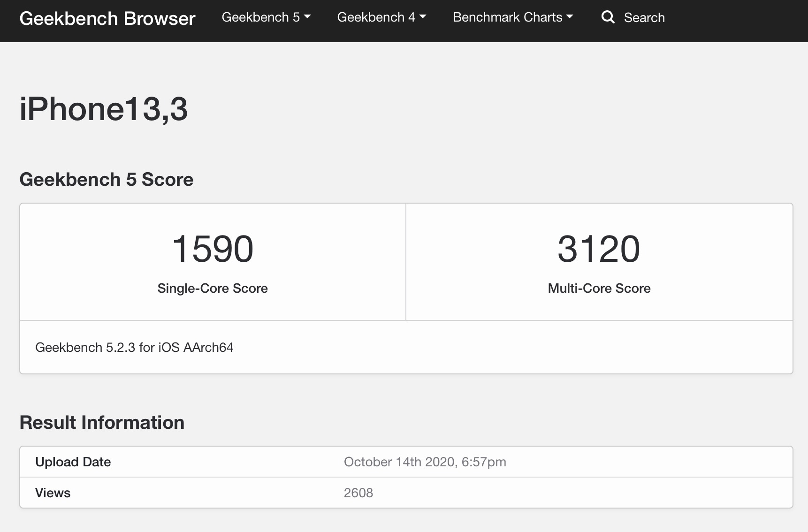808x532 pixels.
Task: Click the Multi-Core Score label
Action: coord(599,288)
